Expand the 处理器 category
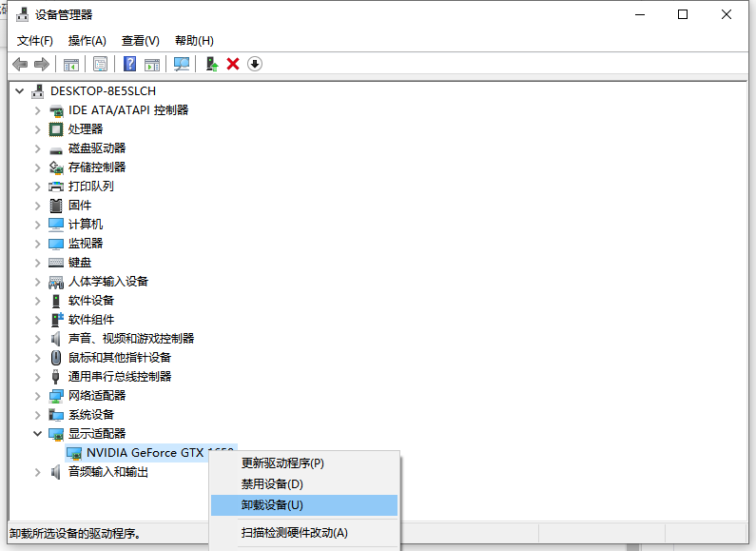The width and height of the screenshot is (756, 551). coord(38,129)
